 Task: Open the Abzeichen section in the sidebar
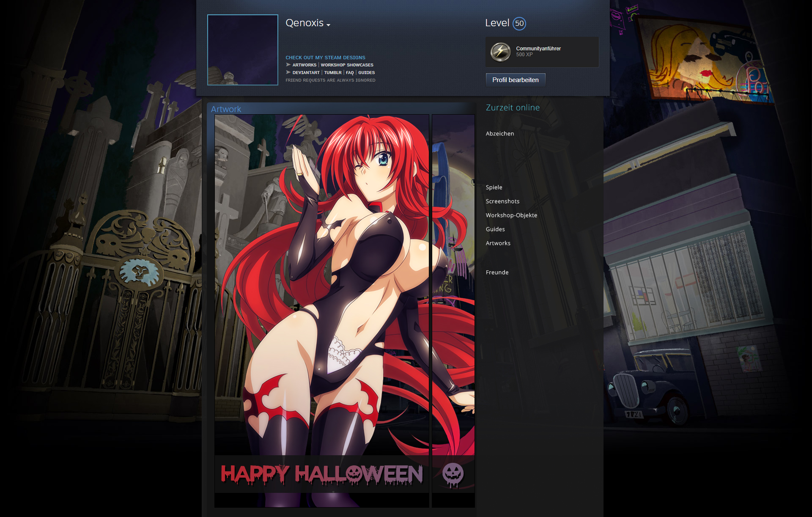click(499, 134)
